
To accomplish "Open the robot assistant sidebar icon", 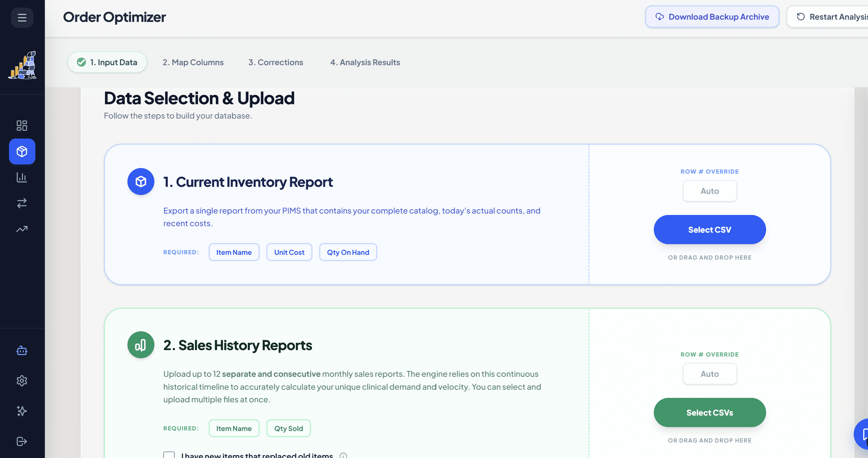I will [22, 351].
